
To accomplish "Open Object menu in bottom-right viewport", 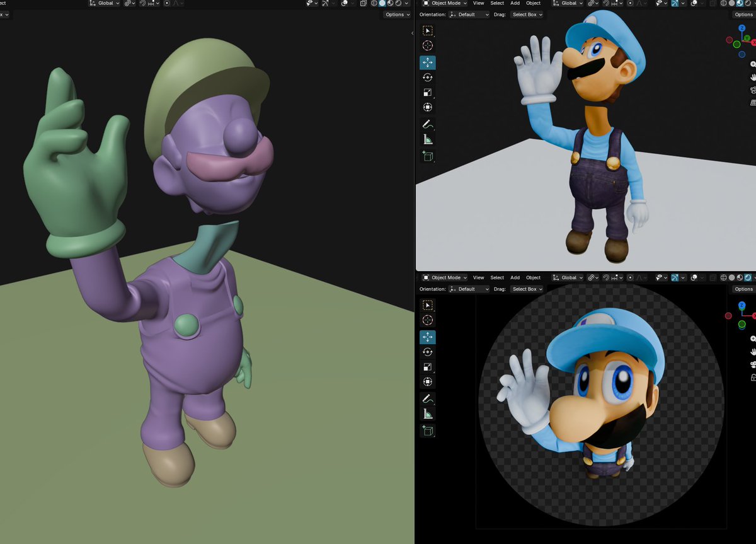I will point(533,277).
